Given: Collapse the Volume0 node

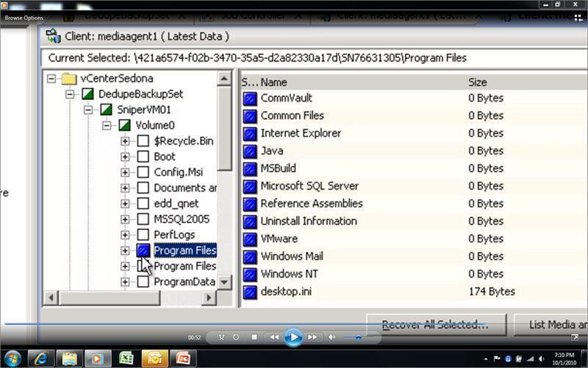Looking at the screenshot, I should [x=107, y=125].
